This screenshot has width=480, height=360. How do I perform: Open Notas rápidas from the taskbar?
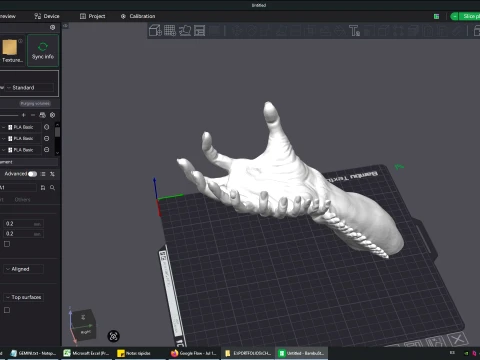pyautogui.click(x=140, y=353)
